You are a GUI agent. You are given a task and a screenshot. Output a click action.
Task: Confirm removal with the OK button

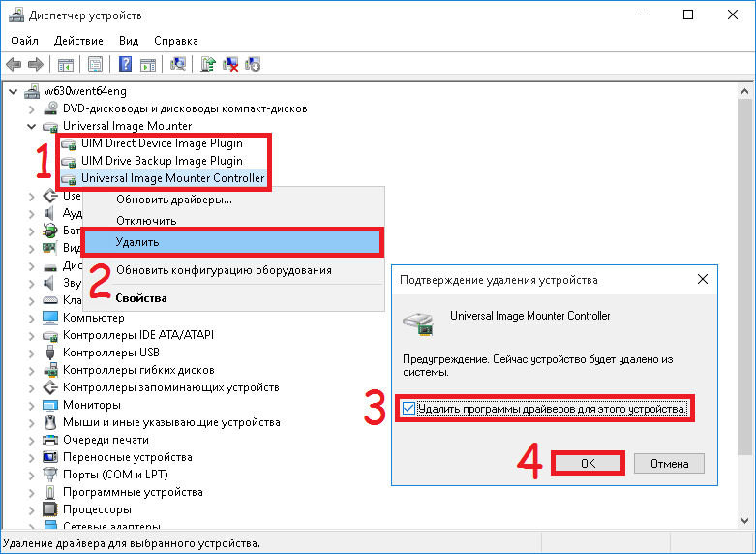pos(588,463)
